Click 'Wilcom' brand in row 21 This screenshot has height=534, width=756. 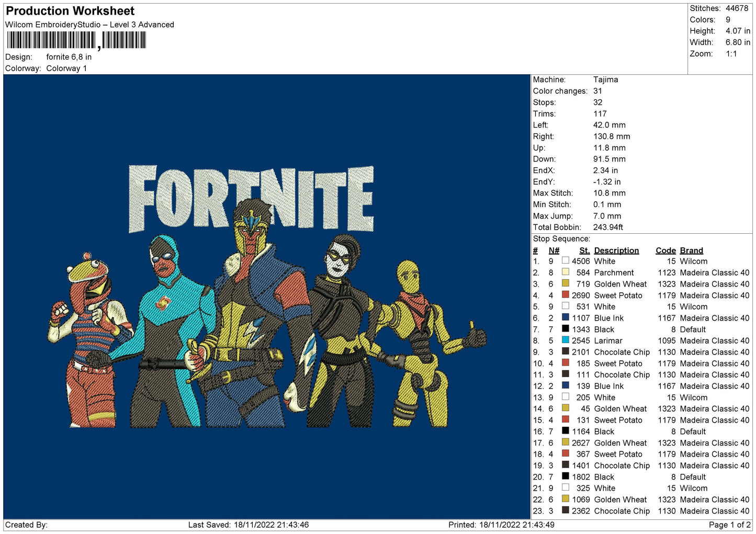[x=693, y=488]
